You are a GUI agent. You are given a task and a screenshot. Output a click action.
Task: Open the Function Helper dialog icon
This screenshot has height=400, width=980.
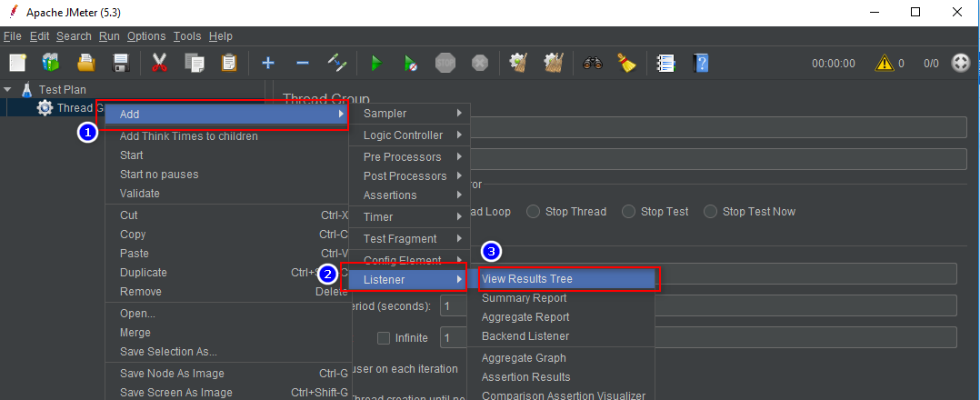click(x=665, y=63)
